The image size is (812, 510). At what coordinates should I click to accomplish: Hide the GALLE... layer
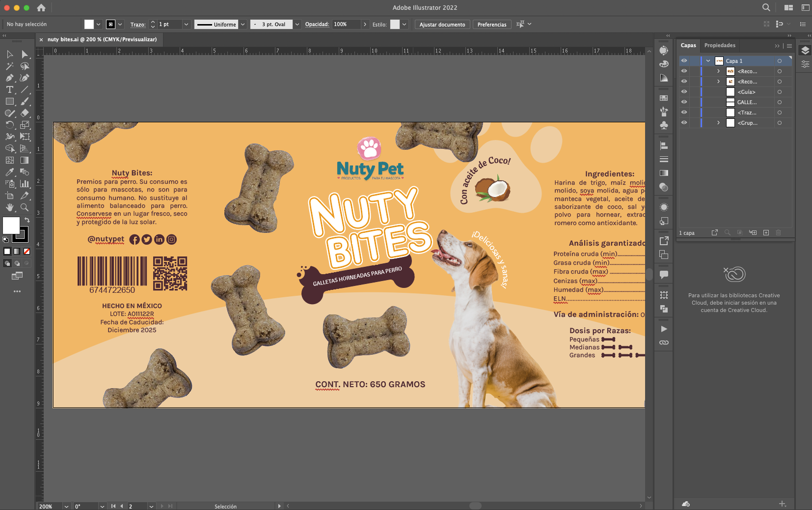pyautogui.click(x=684, y=102)
